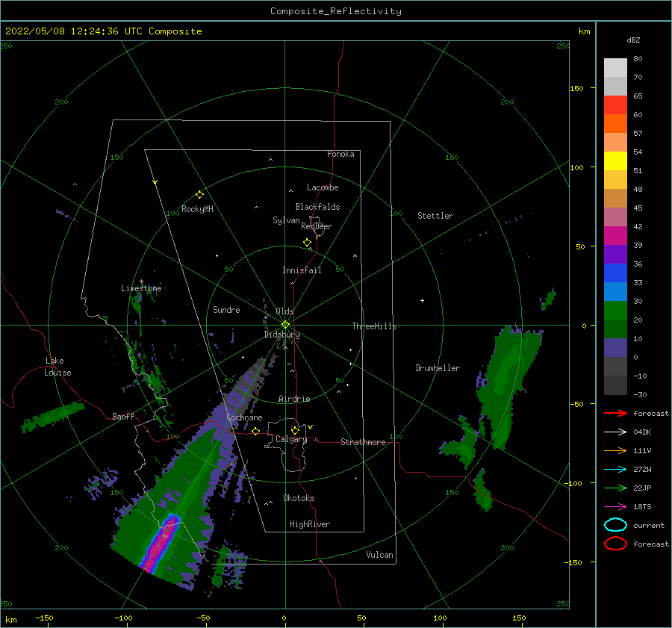
Task: Click the Innisfail label
Action: tap(302, 270)
